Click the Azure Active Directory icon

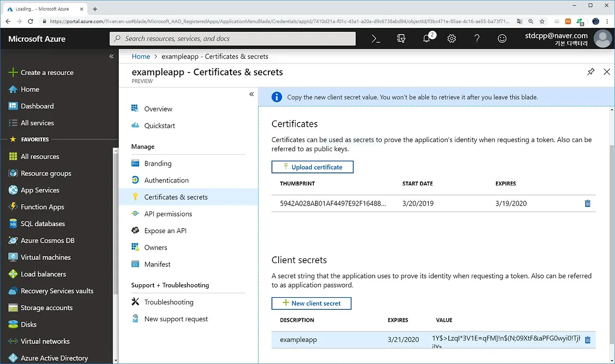coord(13,358)
